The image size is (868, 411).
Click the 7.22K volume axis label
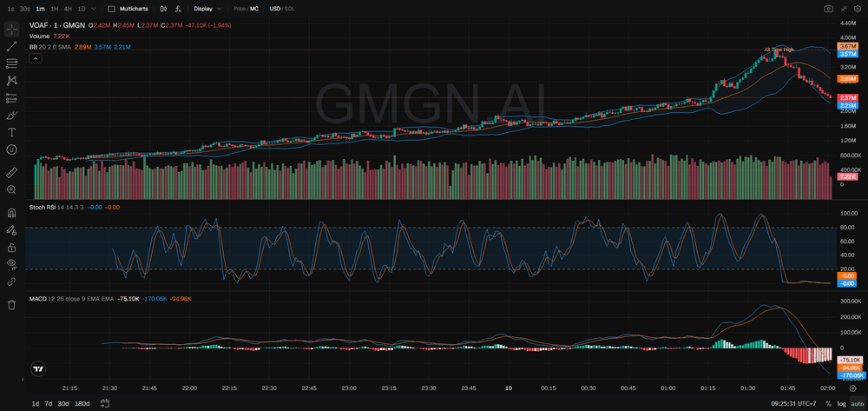[x=849, y=176]
